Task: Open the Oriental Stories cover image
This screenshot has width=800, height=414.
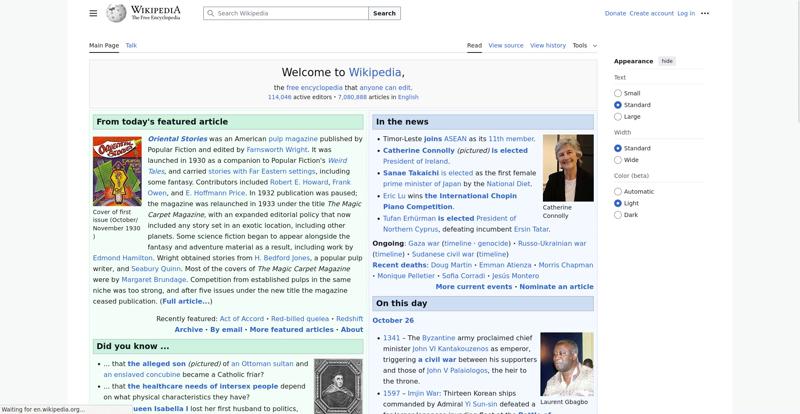Action: pos(117,172)
